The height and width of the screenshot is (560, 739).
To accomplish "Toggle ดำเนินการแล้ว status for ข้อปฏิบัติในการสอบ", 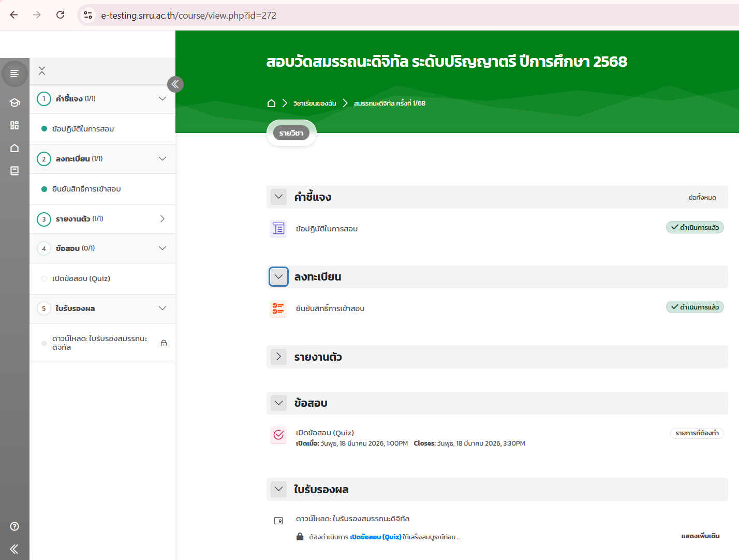I will (x=694, y=228).
